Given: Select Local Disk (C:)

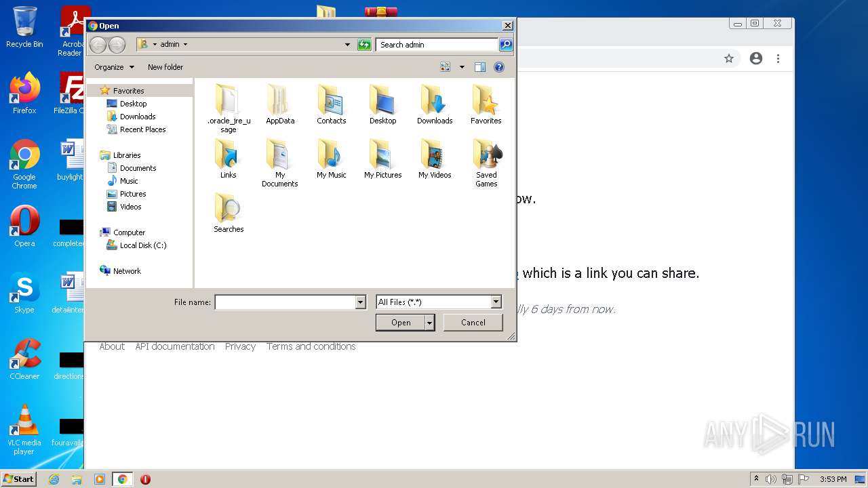Looking at the screenshot, I should tap(142, 245).
